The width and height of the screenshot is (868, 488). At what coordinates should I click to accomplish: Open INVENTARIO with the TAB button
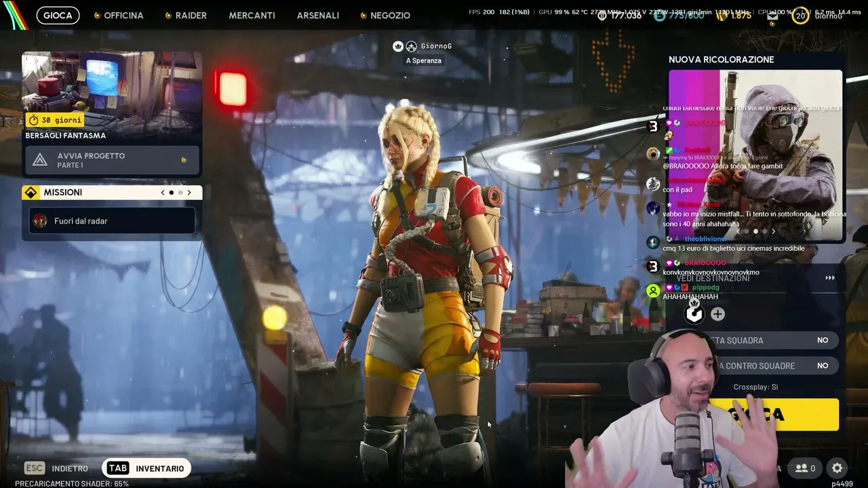pos(146,468)
